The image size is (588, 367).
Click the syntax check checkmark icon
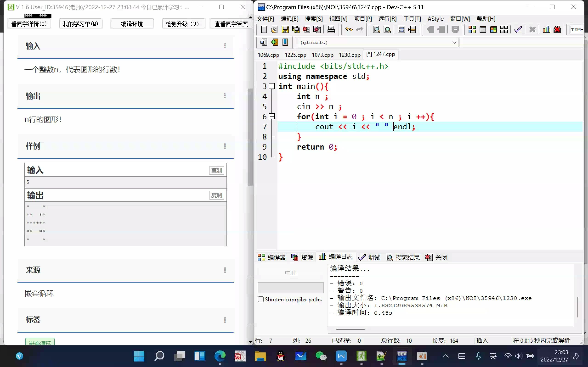click(518, 30)
